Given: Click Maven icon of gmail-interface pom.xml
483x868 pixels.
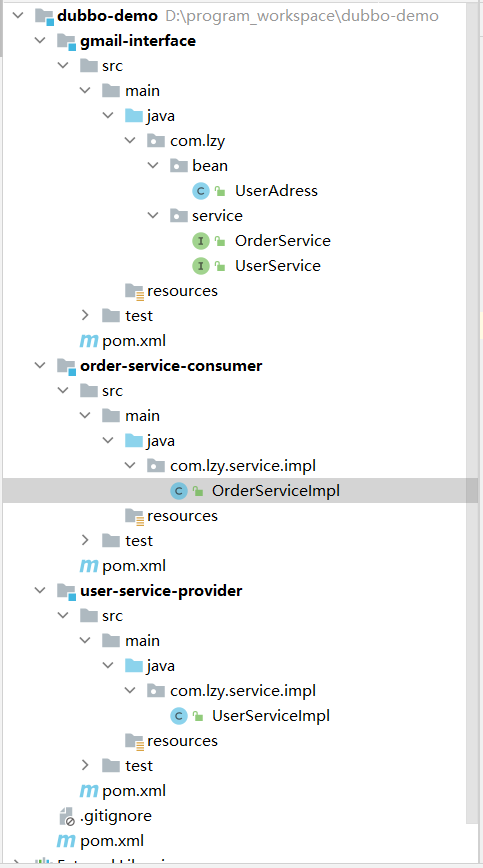Looking at the screenshot, I should click(89, 340).
